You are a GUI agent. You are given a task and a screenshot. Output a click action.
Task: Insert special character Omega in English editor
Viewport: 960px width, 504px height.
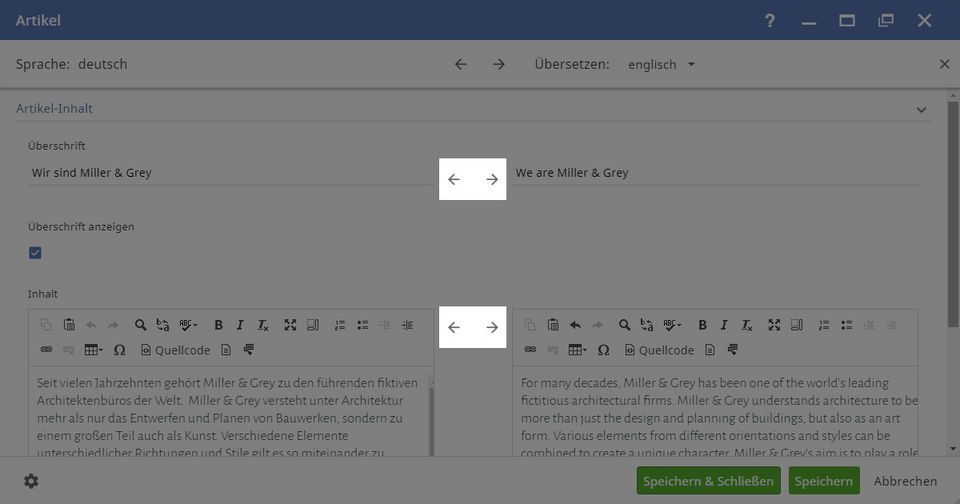(603, 350)
